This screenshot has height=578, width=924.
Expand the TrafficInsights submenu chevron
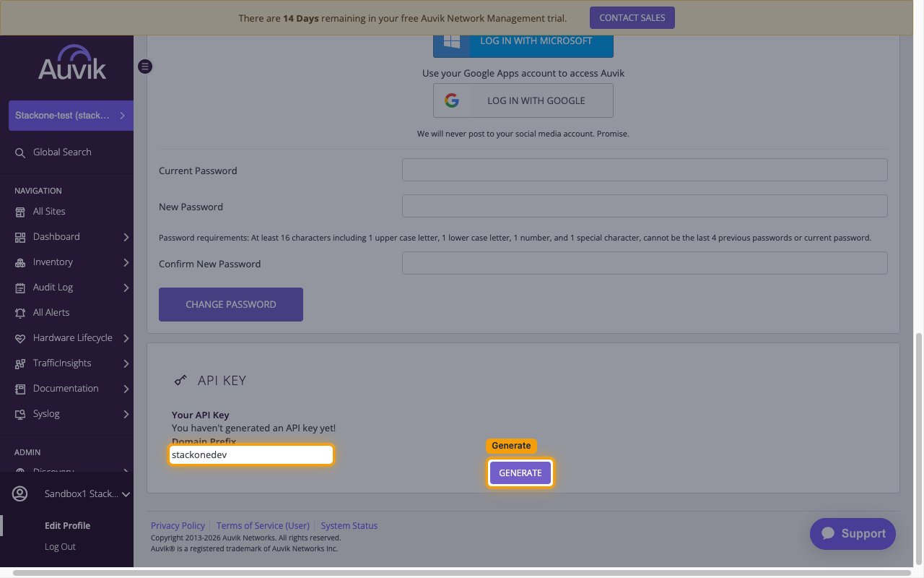coord(126,363)
